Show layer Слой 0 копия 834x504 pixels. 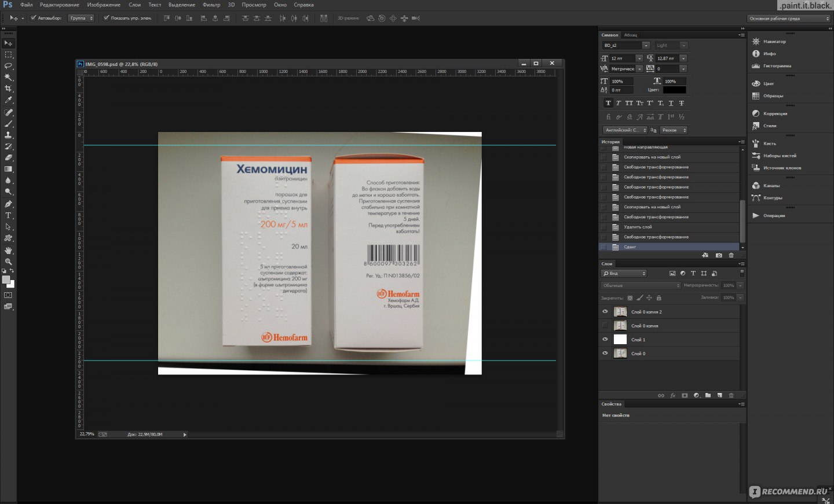pyautogui.click(x=605, y=326)
